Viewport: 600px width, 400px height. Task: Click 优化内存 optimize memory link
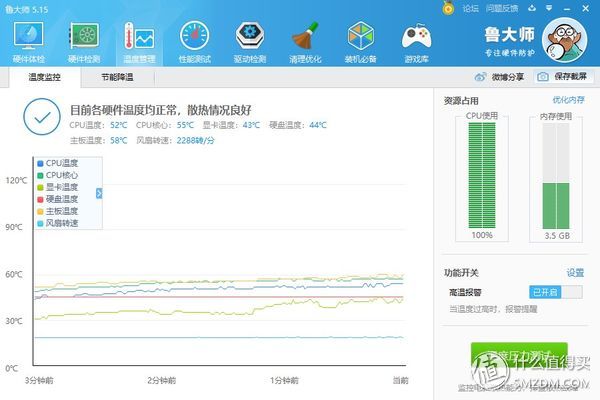pyautogui.click(x=568, y=100)
